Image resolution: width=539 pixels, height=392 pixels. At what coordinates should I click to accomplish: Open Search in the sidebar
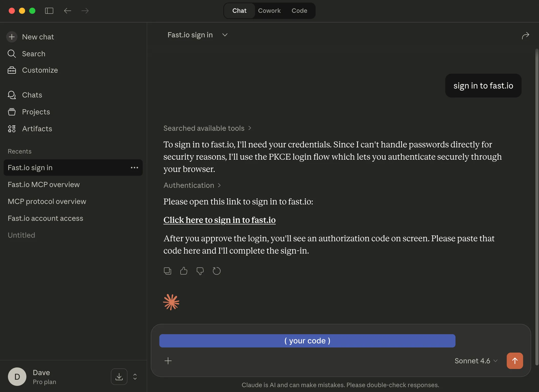34,54
